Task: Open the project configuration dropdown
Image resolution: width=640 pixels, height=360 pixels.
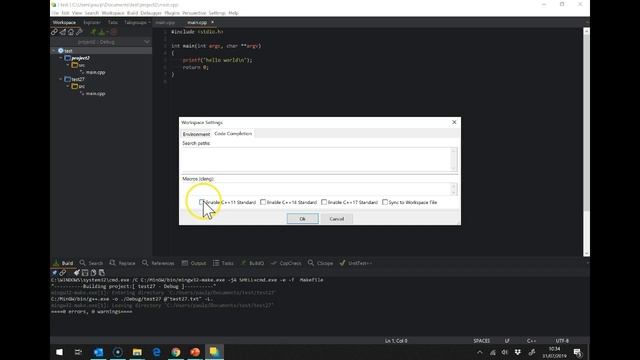Action: pyautogui.click(x=101, y=42)
